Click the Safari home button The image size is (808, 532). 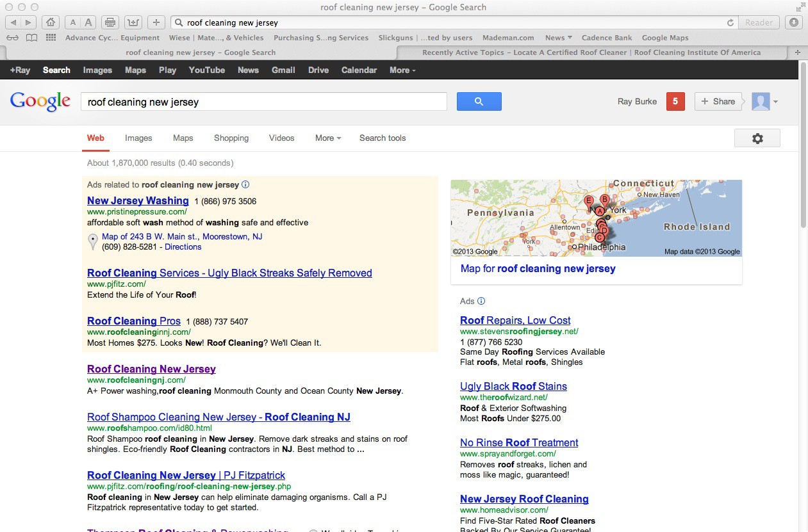(x=51, y=22)
